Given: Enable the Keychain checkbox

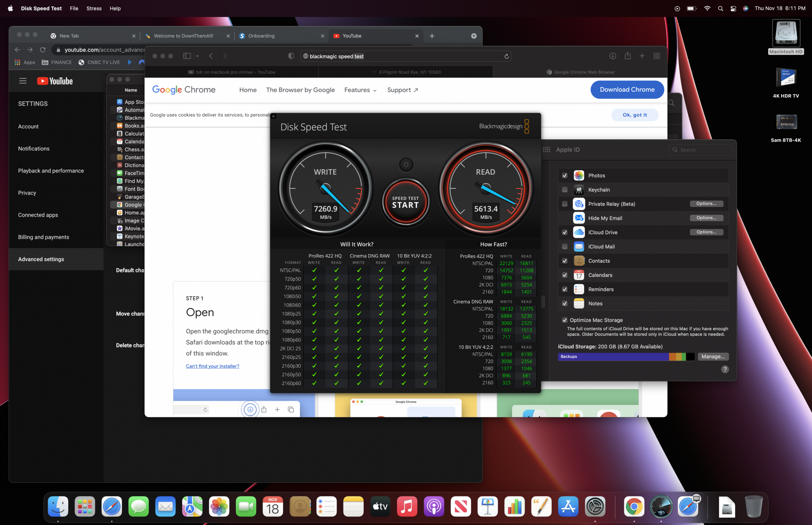Looking at the screenshot, I should click(565, 190).
